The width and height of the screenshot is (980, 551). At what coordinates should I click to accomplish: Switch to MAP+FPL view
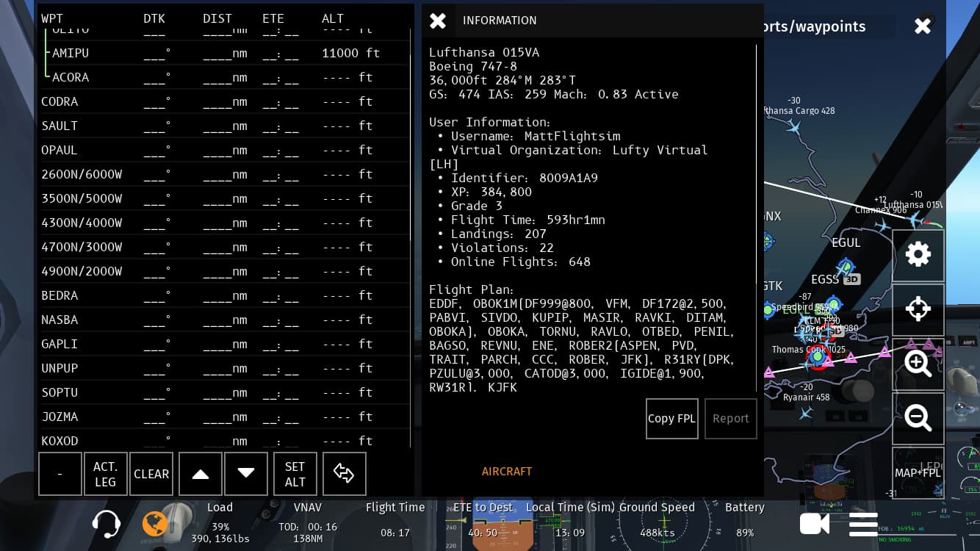918,473
